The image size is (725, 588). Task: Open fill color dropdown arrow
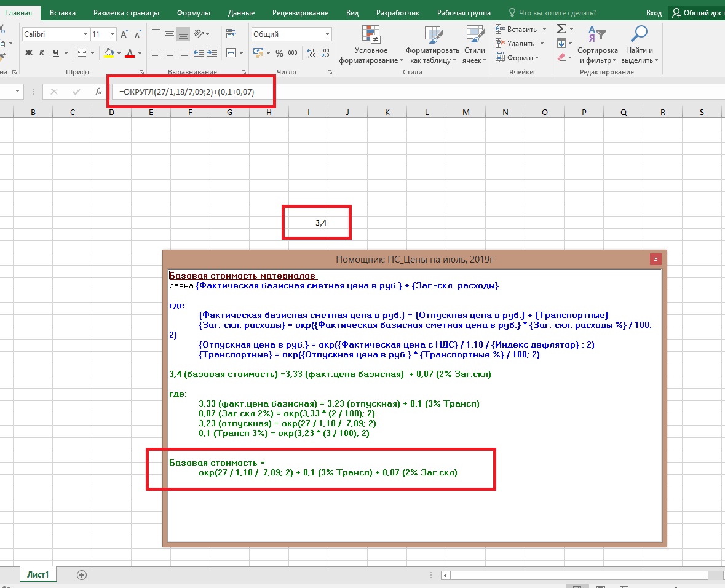(119, 53)
